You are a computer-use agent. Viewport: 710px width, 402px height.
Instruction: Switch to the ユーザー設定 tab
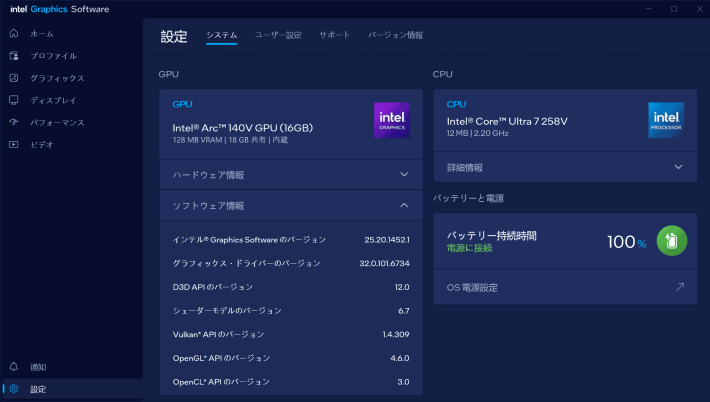278,35
